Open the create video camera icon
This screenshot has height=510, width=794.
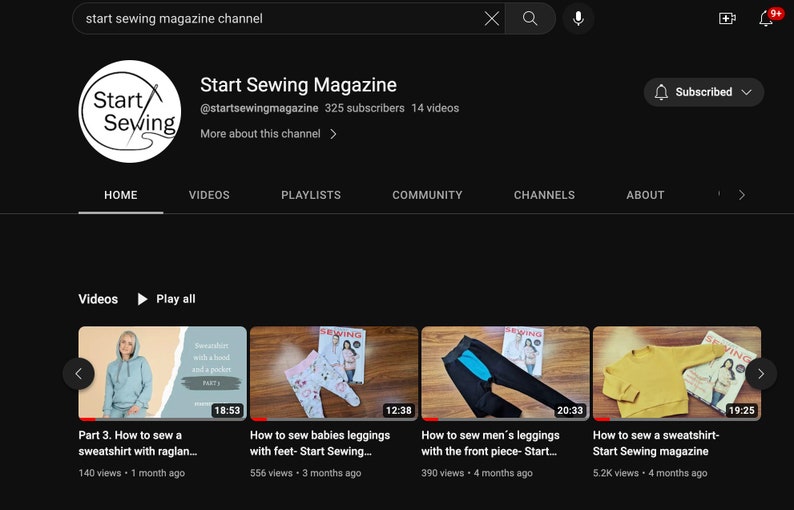click(727, 19)
